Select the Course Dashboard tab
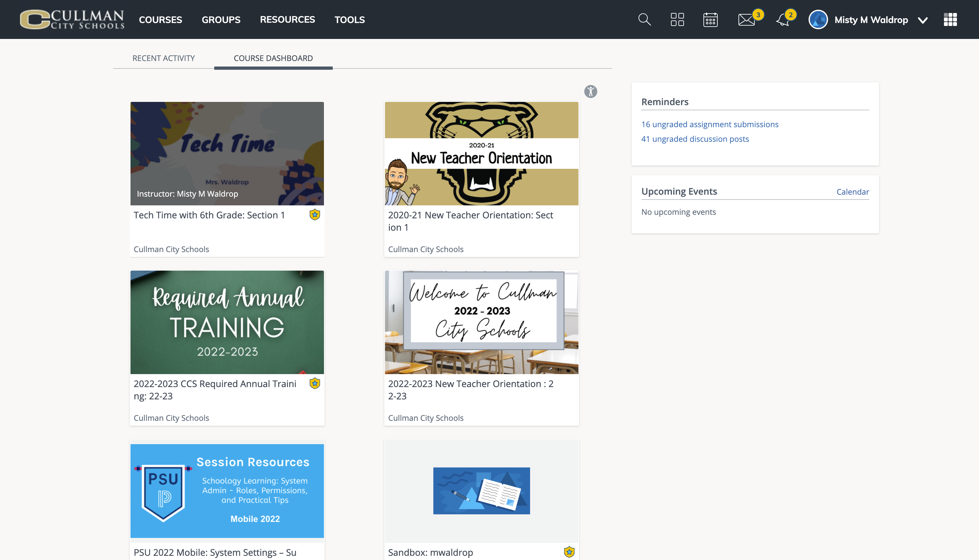Viewport: 979px width, 560px height. 273,58
